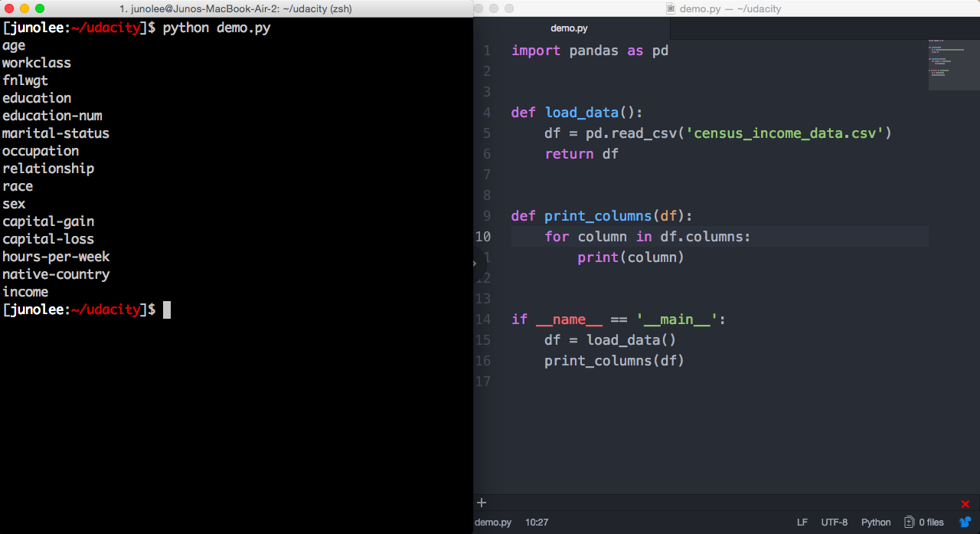Viewport: 980px width, 534px height.
Task: Close the bottom panel with red X
Action: pos(965,504)
